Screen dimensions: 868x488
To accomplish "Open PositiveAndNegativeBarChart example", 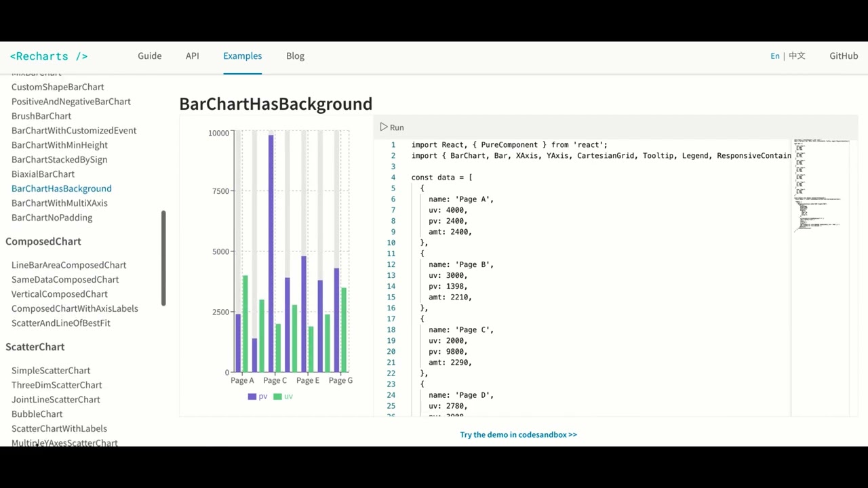I will [71, 102].
